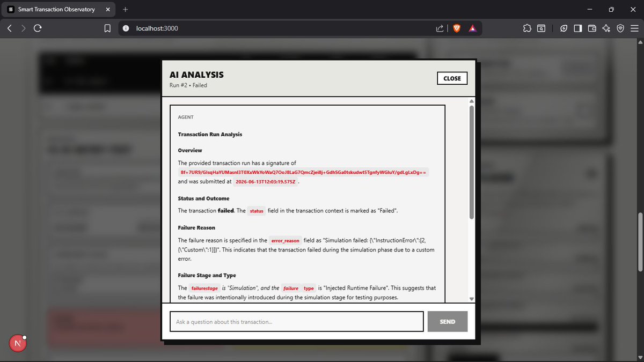Click the red 'status' code tag
The height and width of the screenshot is (362, 644).
click(257, 211)
